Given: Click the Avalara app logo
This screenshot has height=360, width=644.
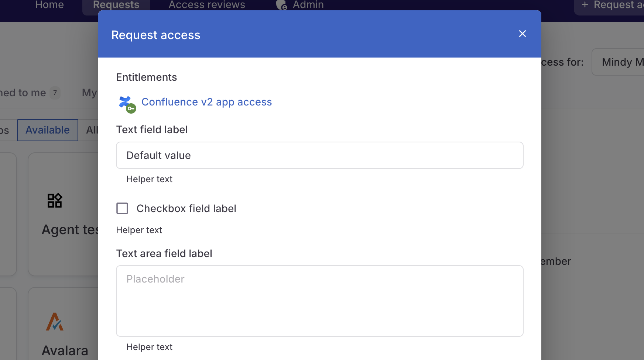Looking at the screenshot, I should point(54,322).
